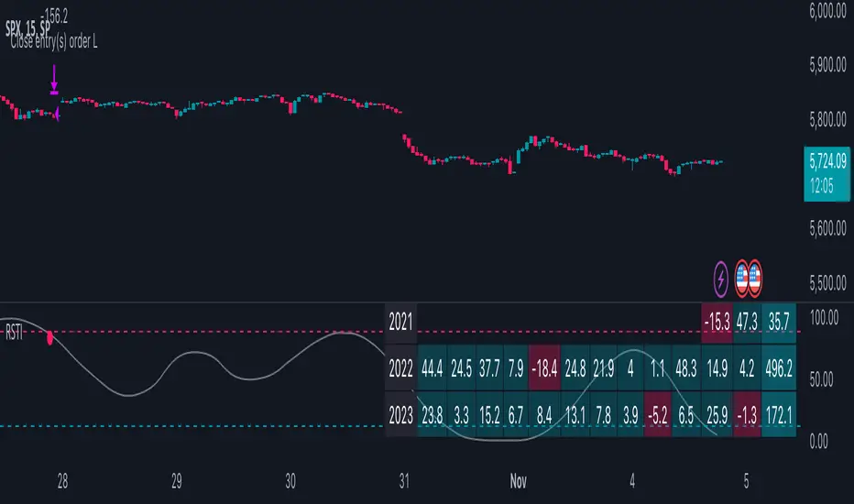Screen dimensions: 854x504
Task: Select the 172.1 cell in 2023 row
Action: (779, 414)
